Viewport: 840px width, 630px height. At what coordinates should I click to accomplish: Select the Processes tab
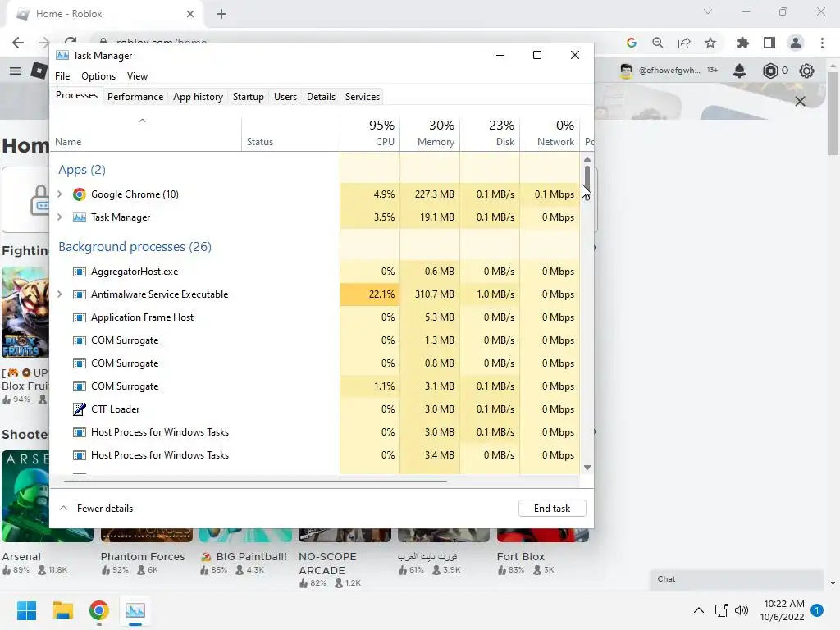click(76, 95)
